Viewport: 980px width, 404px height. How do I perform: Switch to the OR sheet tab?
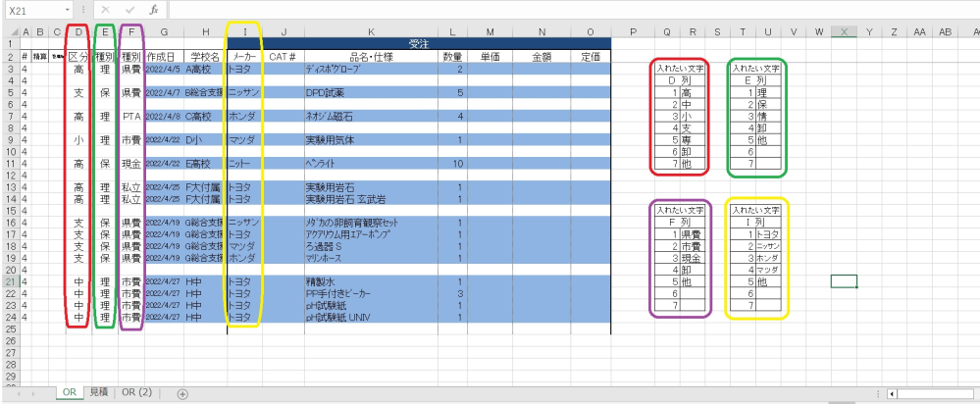pos(70,392)
